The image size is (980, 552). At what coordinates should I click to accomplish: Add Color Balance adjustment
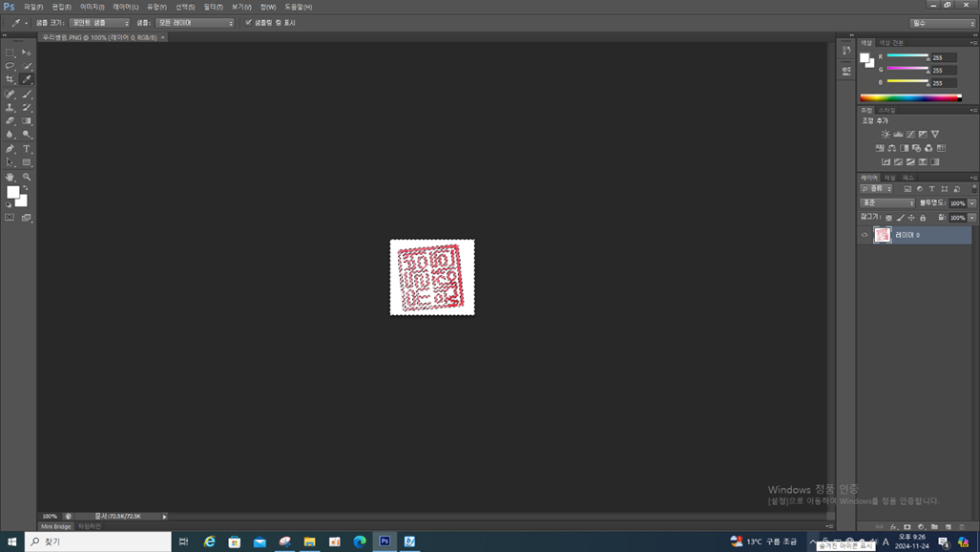click(892, 148)
